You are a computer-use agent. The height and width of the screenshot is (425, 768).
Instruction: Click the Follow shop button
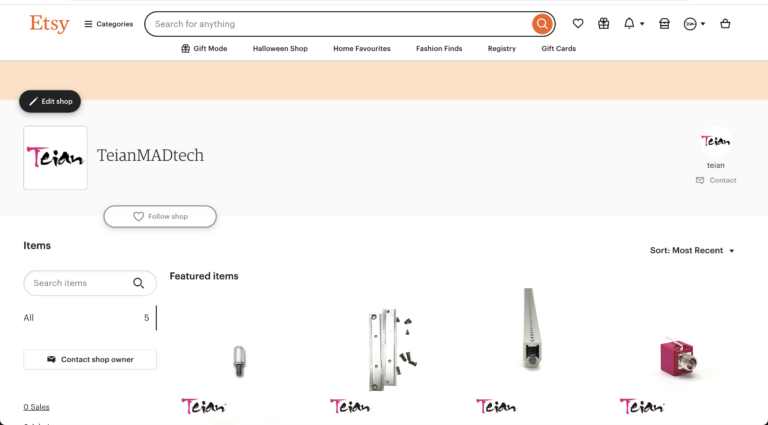[x=160, y=216]
